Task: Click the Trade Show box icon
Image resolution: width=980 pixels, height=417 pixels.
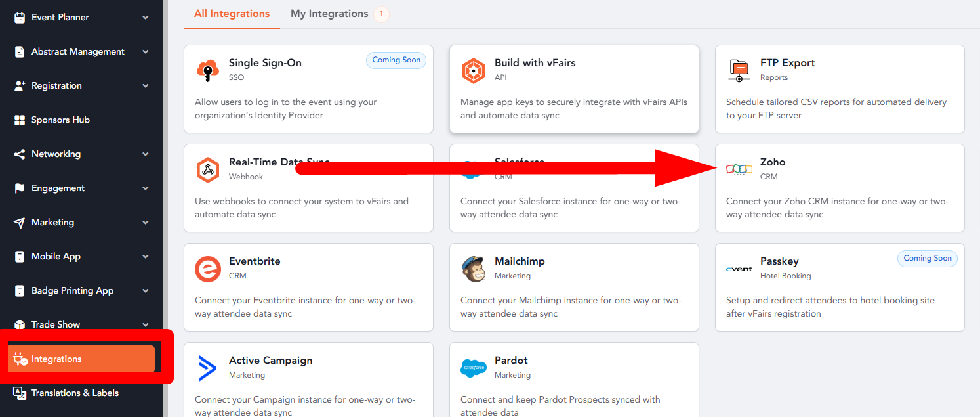Action: click(x=20, y=325)
